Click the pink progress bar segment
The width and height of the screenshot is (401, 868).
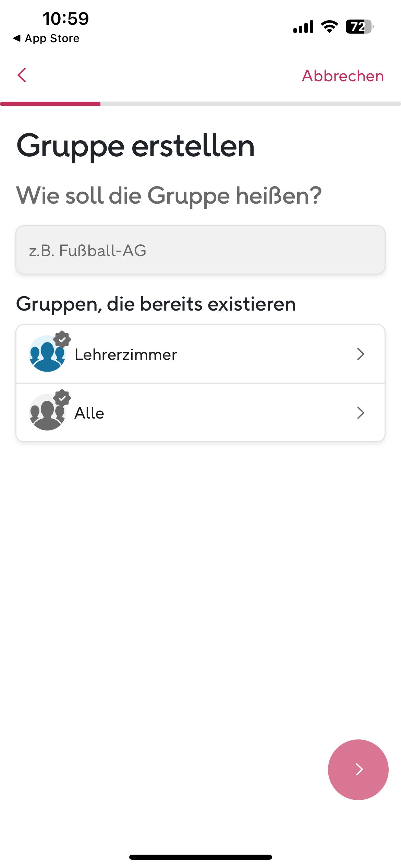tap(50, 104)
